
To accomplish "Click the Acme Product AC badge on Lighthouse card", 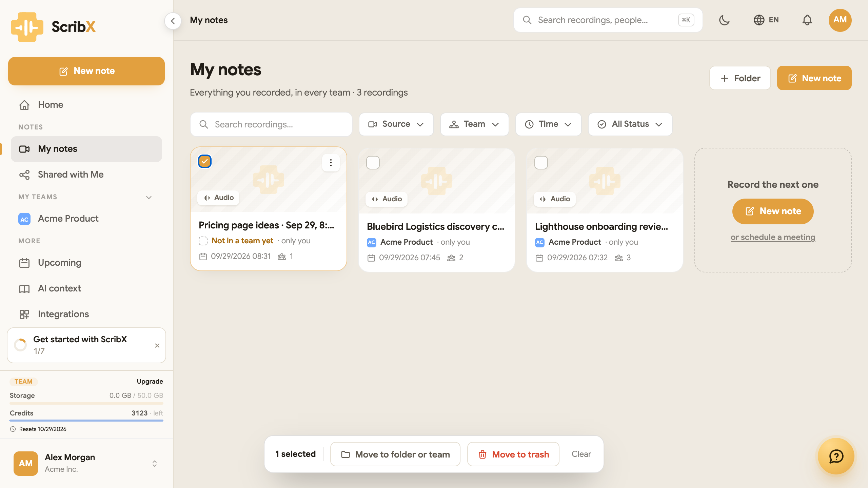I will point(539,242).
